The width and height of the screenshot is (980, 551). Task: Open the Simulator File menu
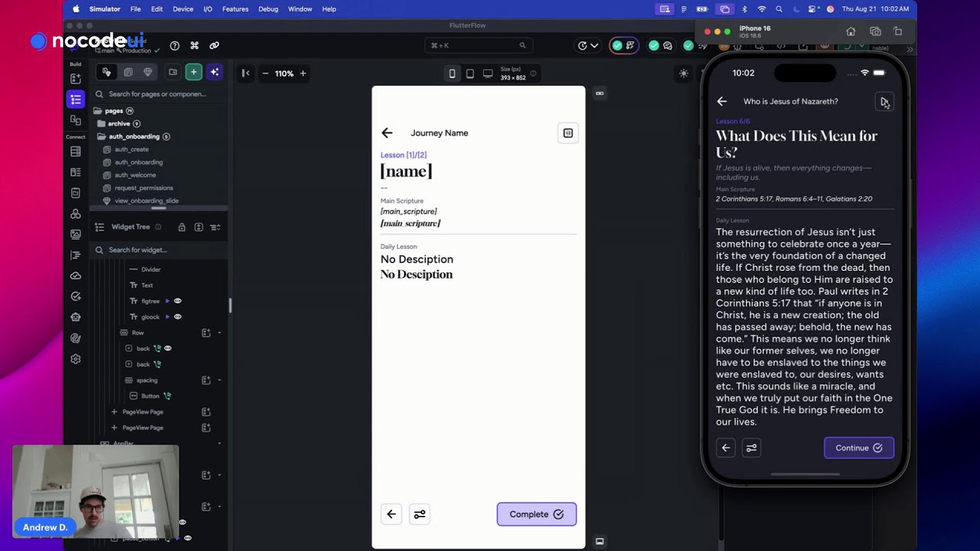click(x=136, y=9)
